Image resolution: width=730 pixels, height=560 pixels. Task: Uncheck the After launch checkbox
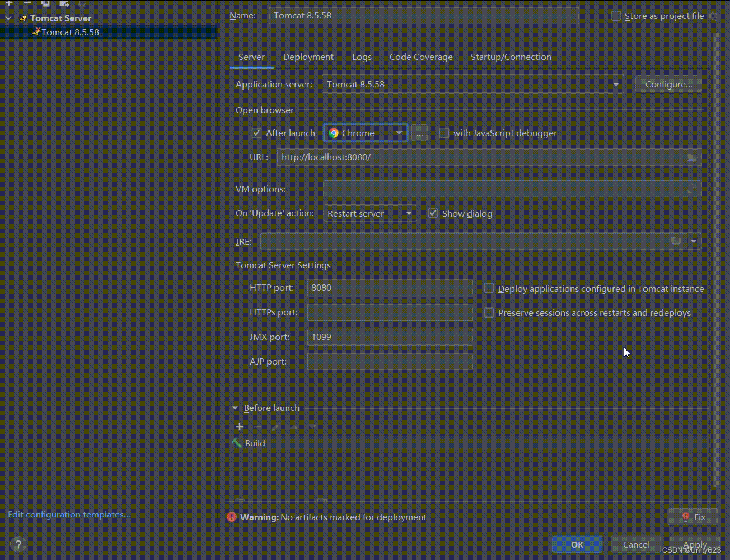[256, 133]
